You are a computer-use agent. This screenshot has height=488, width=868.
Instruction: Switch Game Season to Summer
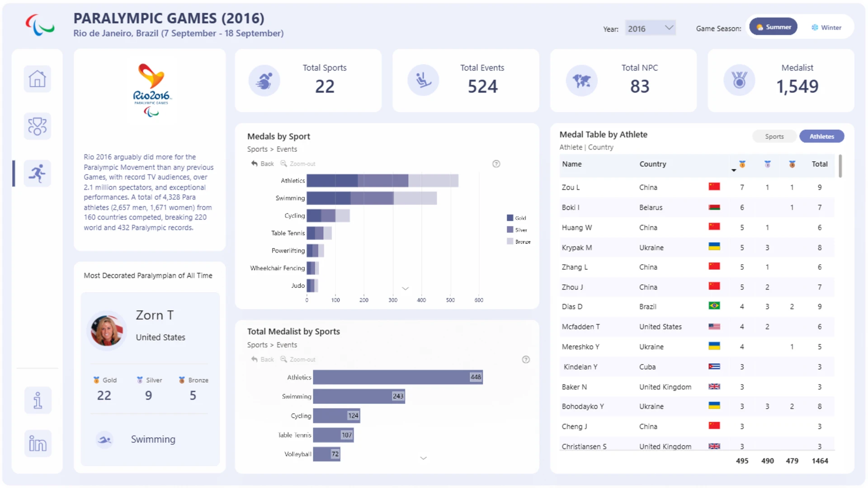pos(774,27)
